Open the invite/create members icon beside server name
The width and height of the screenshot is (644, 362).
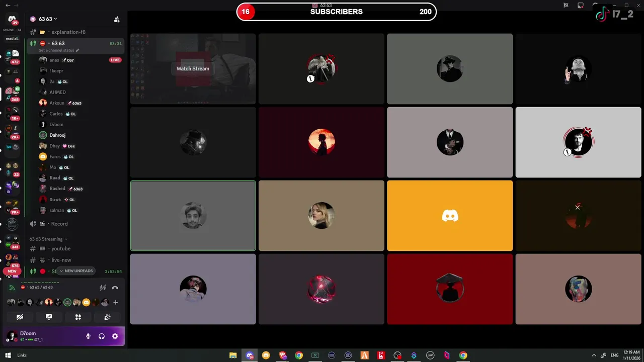click(117, 19)
